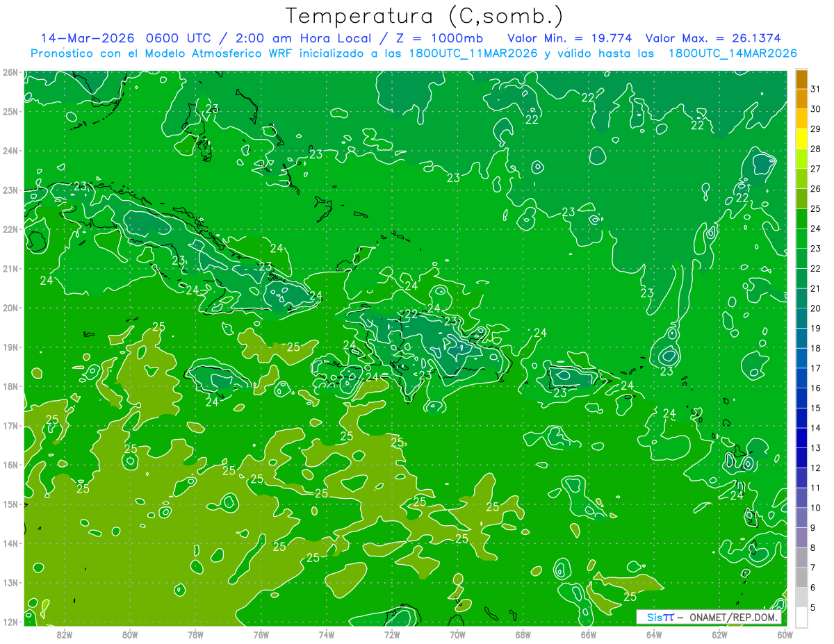Click the 82W longitude axis label
The width and height of the screenshot is (834, 644).
click(x=64, y=634)
